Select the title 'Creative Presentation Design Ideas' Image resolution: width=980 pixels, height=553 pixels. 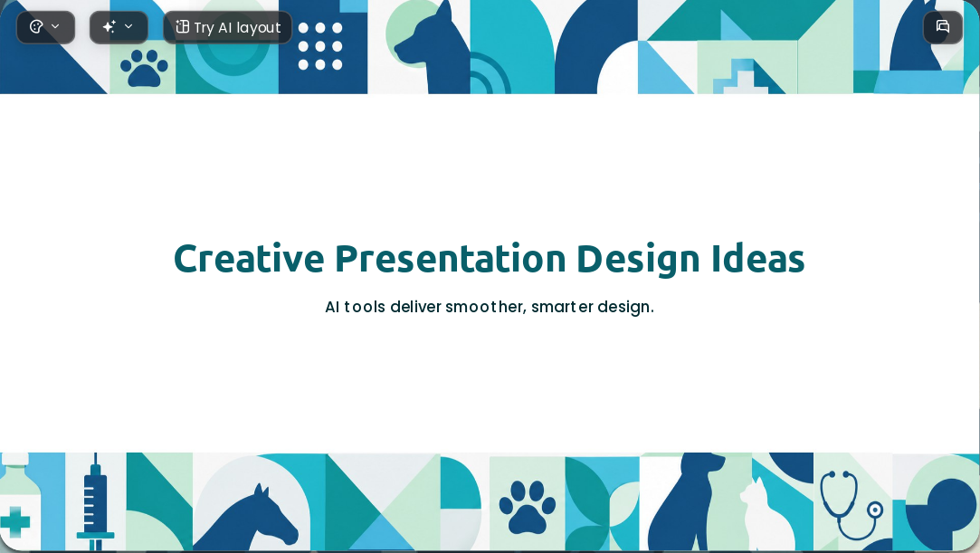(x=489, y=259)
